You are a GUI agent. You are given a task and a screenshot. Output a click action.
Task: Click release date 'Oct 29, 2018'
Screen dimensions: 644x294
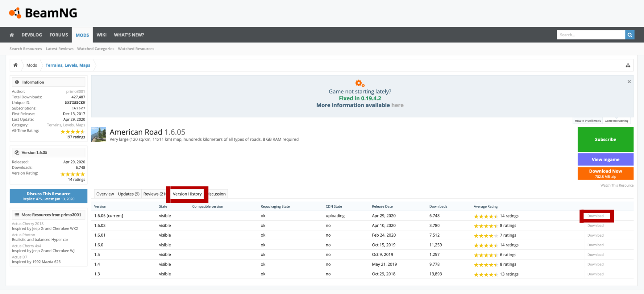384,274
